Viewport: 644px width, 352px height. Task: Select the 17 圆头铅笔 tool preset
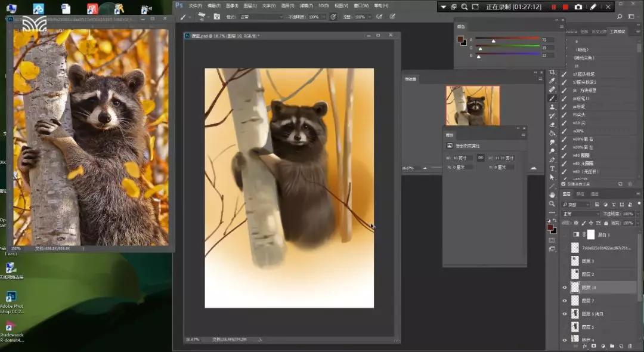click(584, 74)
